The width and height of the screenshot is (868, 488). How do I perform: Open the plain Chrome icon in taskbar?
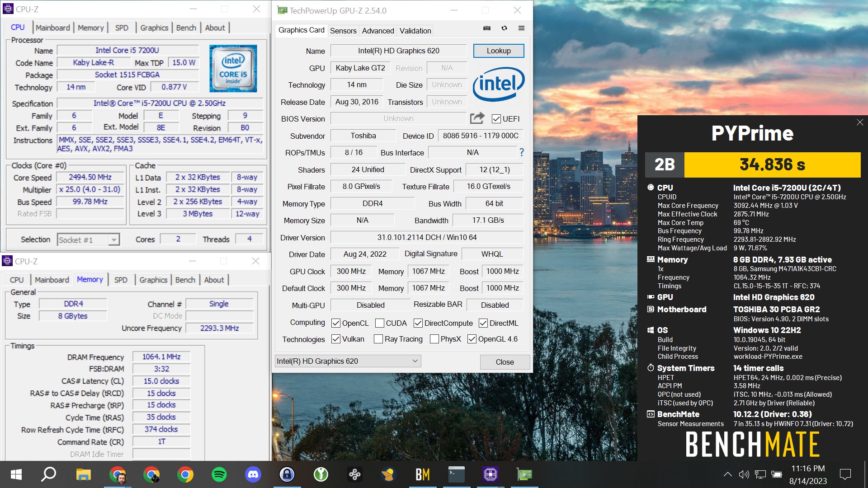pyautogui.click(x=185, y=474)
